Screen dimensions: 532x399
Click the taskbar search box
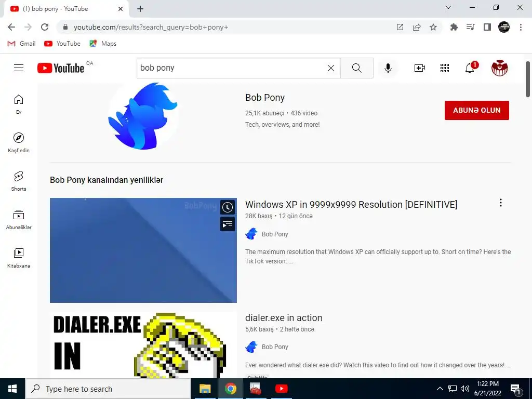pos(108,389)
